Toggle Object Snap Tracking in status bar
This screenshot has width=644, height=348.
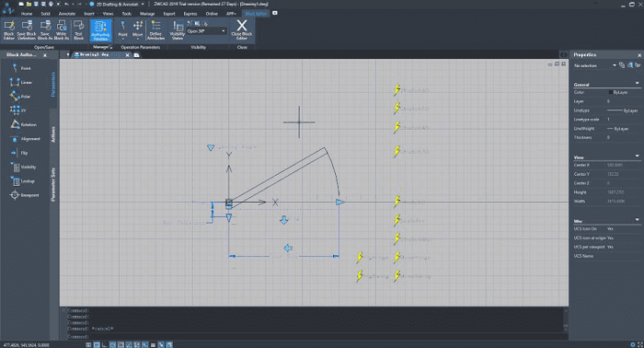point(129,344)
